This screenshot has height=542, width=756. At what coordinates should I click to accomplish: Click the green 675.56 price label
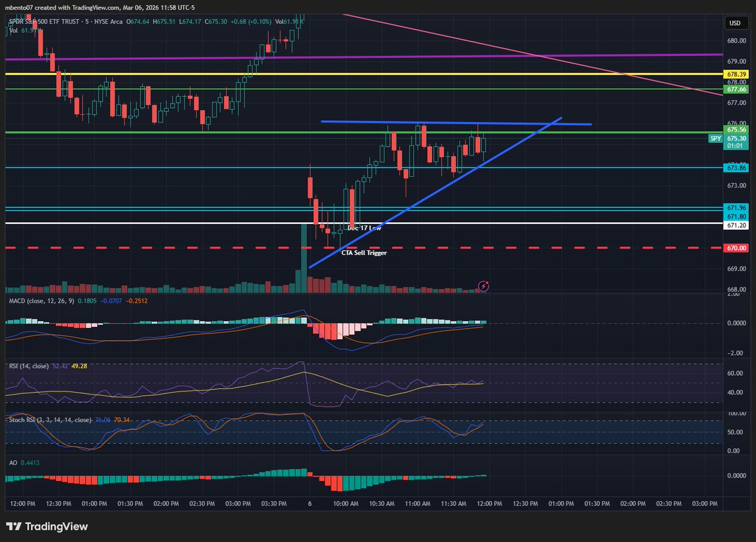tap(736, 130)
